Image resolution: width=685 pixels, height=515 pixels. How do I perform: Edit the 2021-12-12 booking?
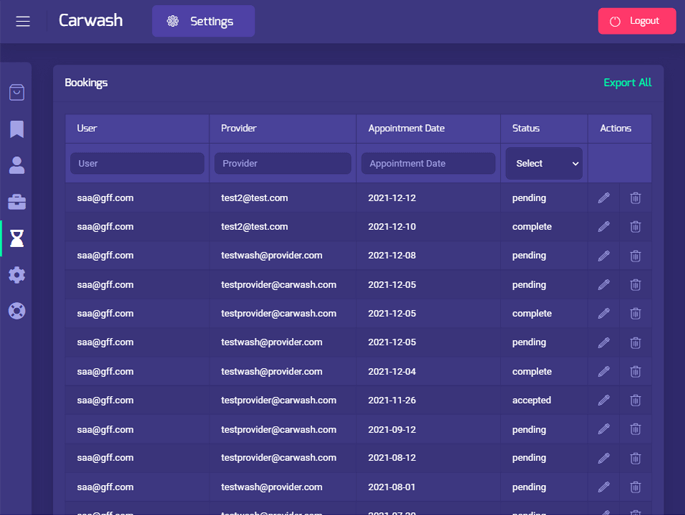click(x=603, y=198)
